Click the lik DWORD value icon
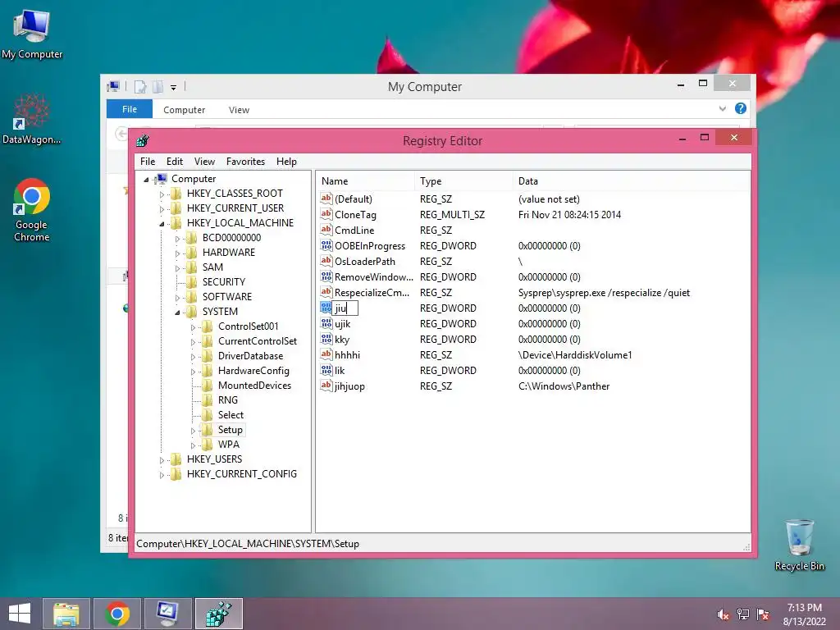Image resolution: width=840 pixels, height=630 pixels. [x=326, y=370]
